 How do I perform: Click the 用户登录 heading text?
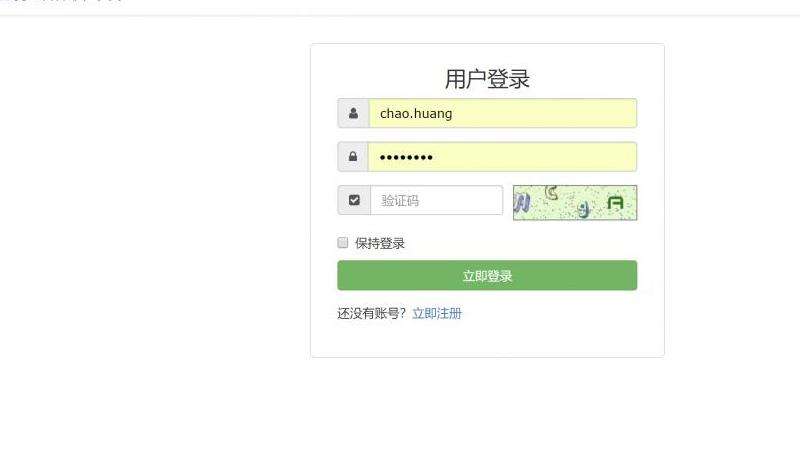487,79
